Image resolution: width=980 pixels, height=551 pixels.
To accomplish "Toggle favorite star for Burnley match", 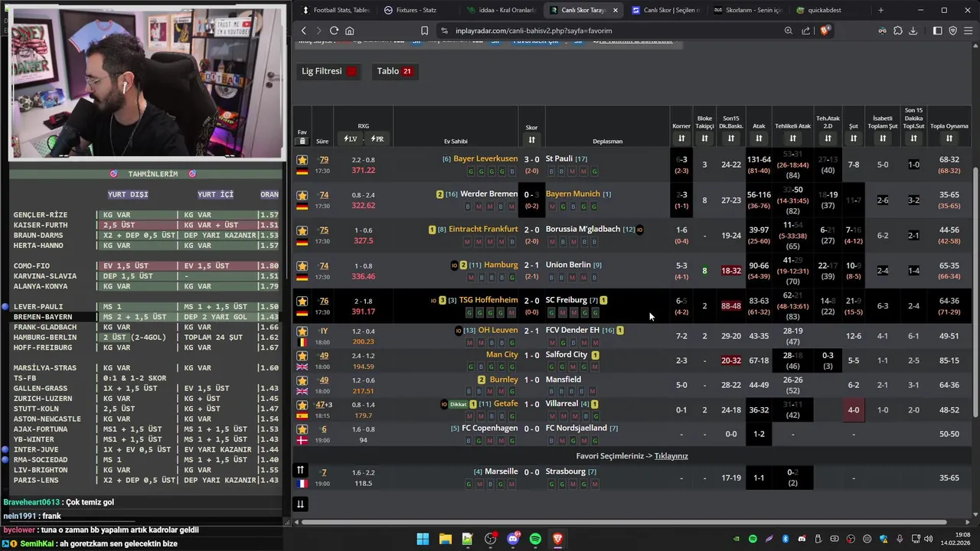I will pyautogui.click(x=302, y=380).
